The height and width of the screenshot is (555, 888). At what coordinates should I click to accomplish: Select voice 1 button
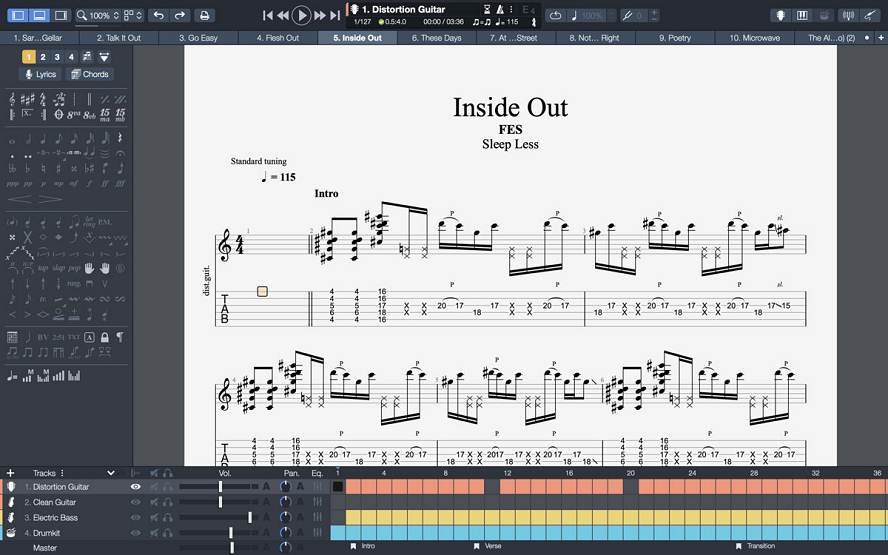coord(29,57)
